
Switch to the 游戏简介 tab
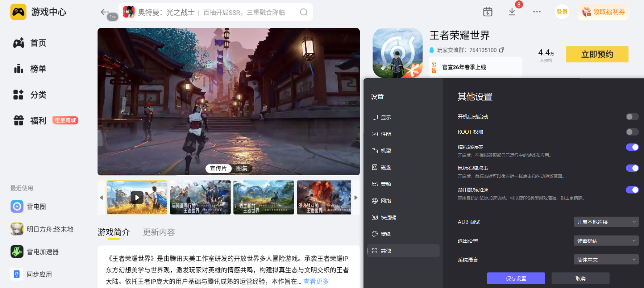pos(114,232)
